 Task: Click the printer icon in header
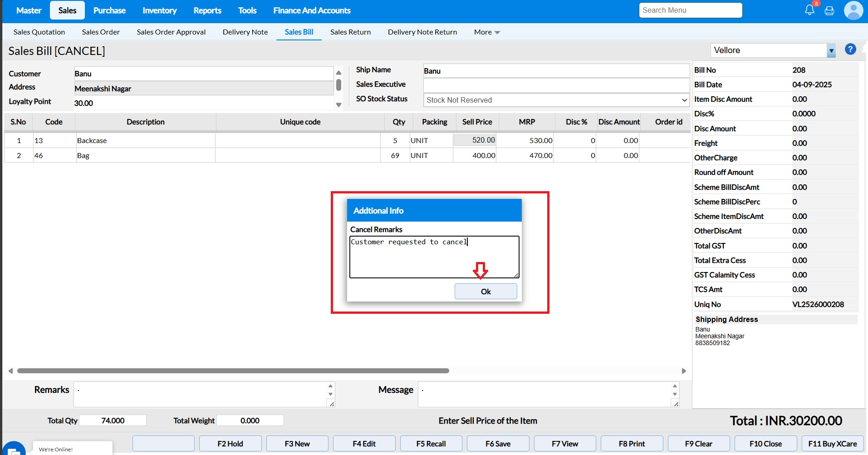pyautogui.click(x=829, y=10)
